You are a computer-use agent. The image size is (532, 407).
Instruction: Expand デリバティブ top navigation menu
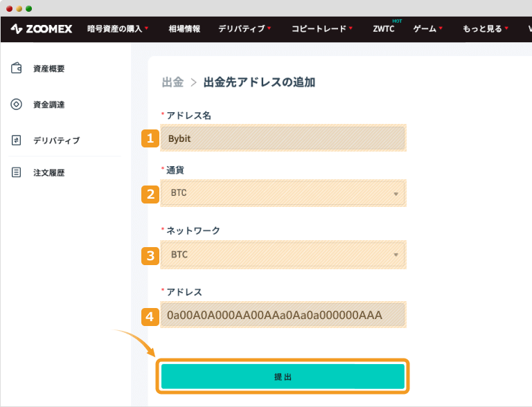click(245, 29)
